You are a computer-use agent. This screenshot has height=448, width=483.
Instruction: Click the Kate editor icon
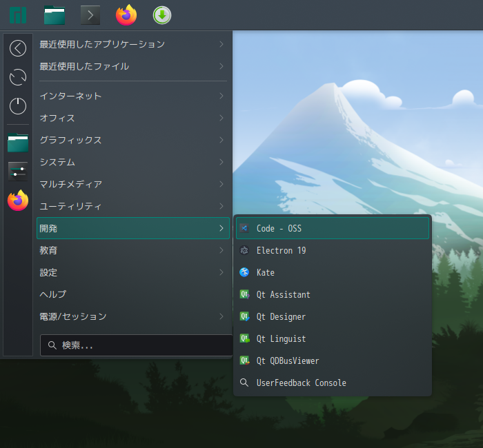point(244,272)
